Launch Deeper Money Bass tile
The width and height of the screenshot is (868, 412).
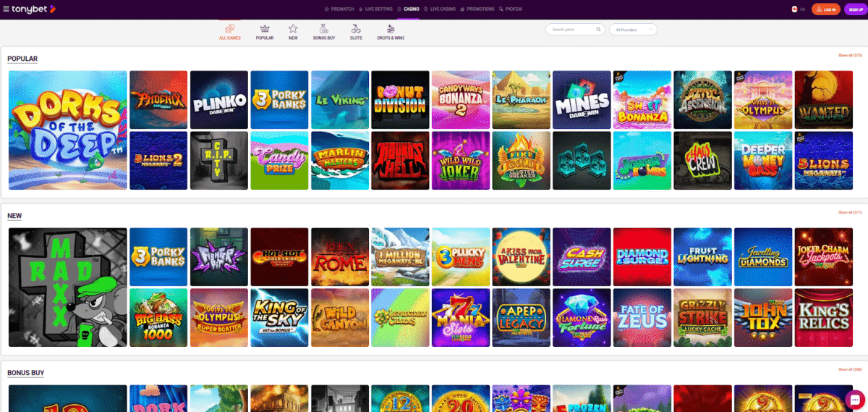coord(763,161)
